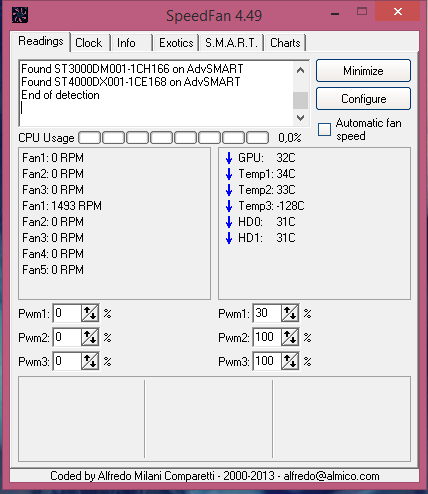Focus the right Pwm1 field with 30

267,313
